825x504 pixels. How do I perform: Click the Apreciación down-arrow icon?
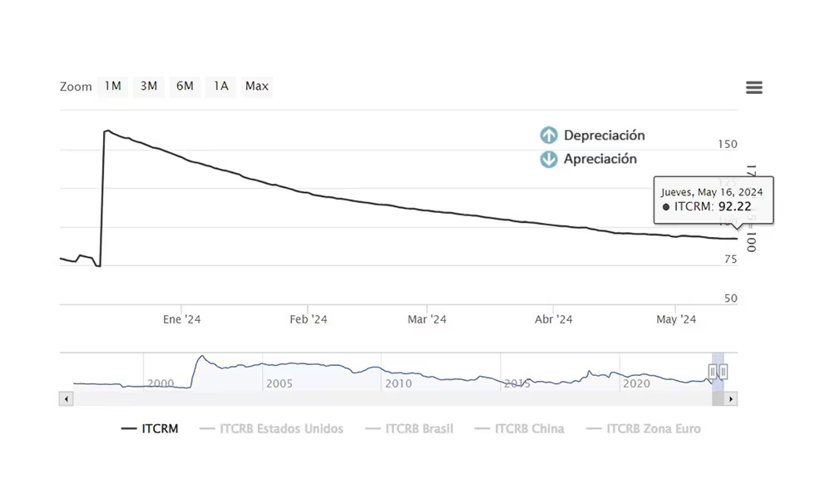click(x=548, y=159)
